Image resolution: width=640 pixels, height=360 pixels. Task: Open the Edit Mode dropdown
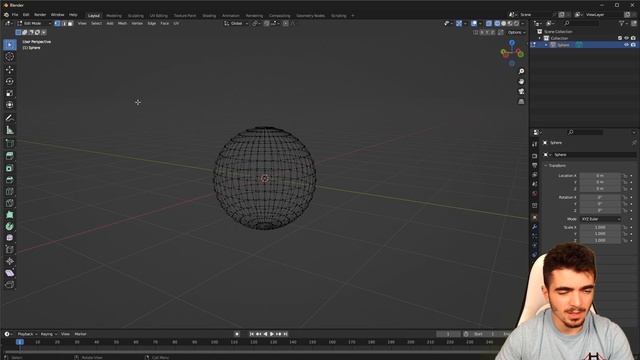coord(34,23)
